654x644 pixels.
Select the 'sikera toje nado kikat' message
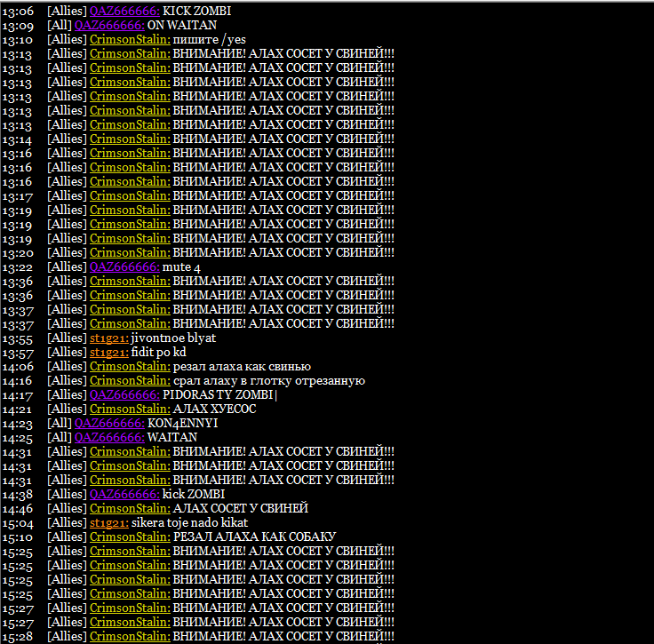pos(190,522)
